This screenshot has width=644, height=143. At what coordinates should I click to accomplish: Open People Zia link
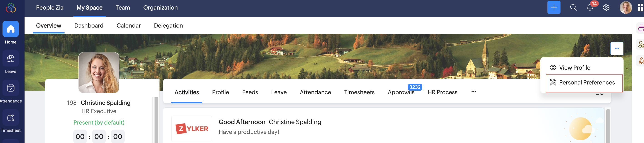pyautogui.click(x=50, y=8)
